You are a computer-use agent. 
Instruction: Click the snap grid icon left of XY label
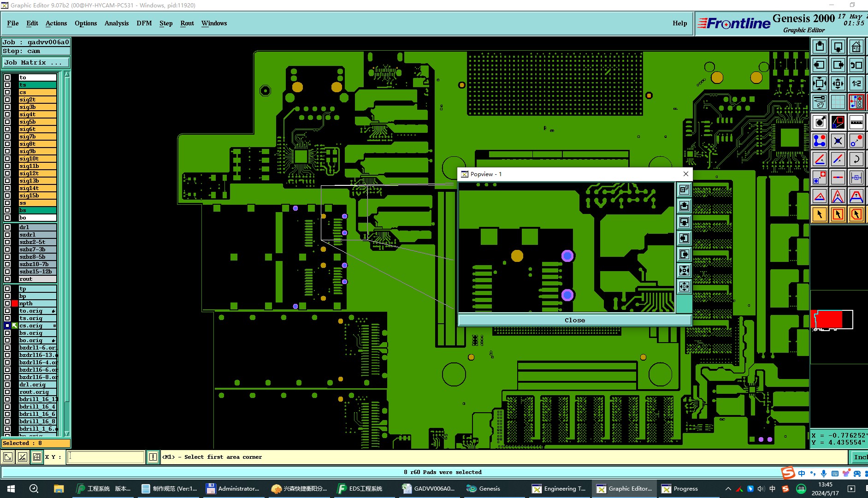(x=37, y=457)
